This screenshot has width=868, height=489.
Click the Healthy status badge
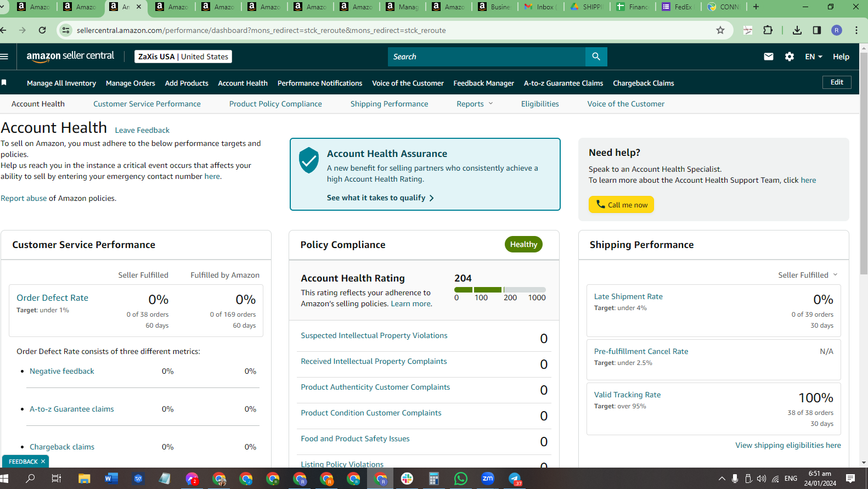(x=523, y=244)
